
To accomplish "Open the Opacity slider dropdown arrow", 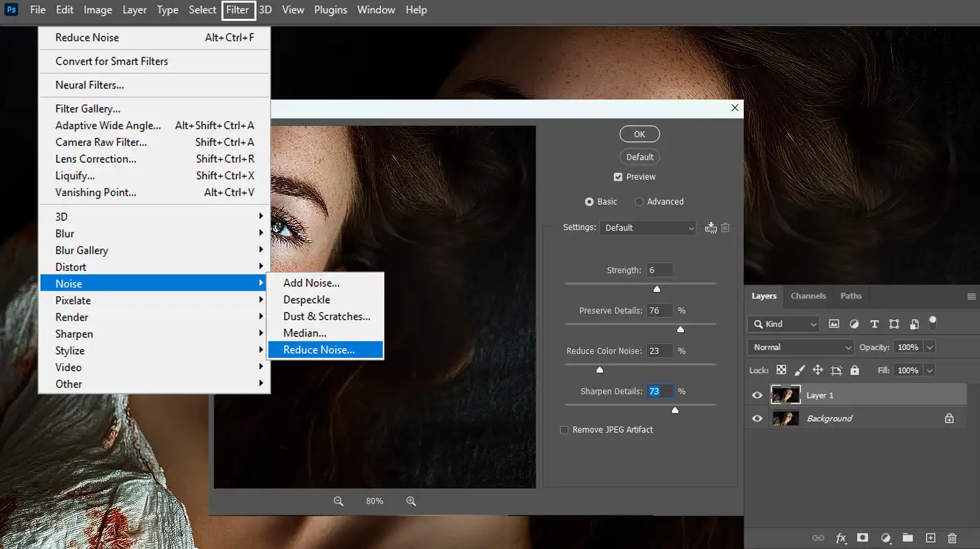I will (930, 347).
